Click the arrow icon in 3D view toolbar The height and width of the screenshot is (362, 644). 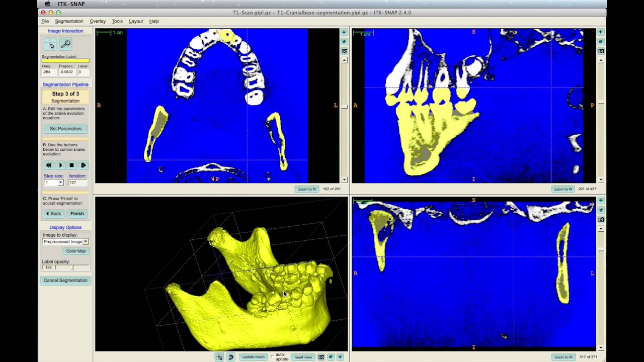331,357
